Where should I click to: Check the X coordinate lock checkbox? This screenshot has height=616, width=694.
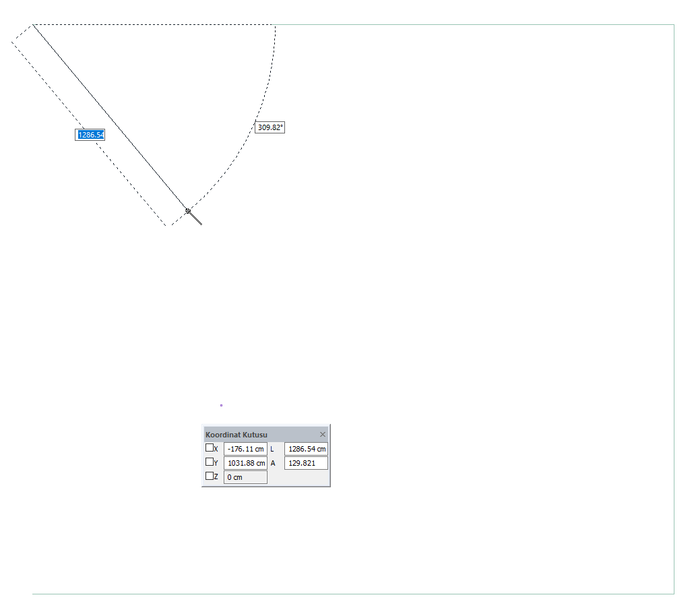(210, 448)
